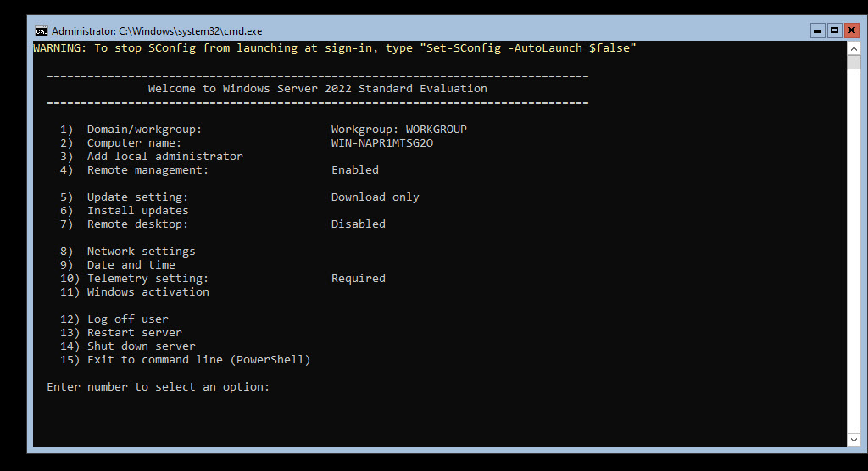Close the Administrator cmd.exe window
868x471 pixels.
click(x=851, y=30)
